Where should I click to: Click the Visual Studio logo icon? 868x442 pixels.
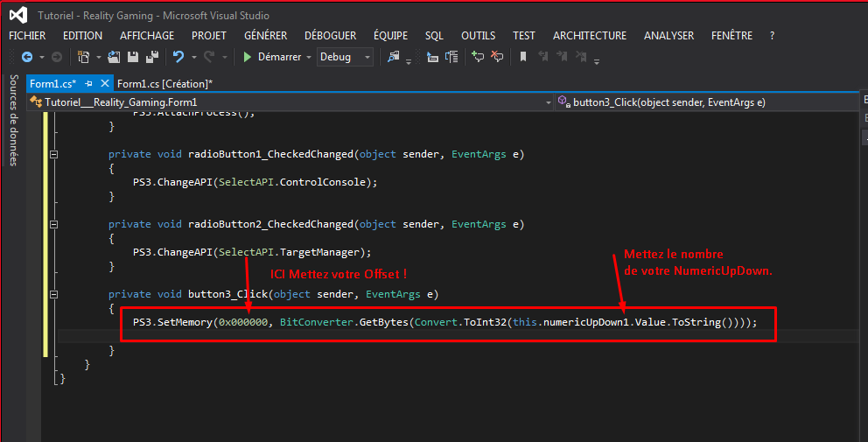tap(18, 15)
